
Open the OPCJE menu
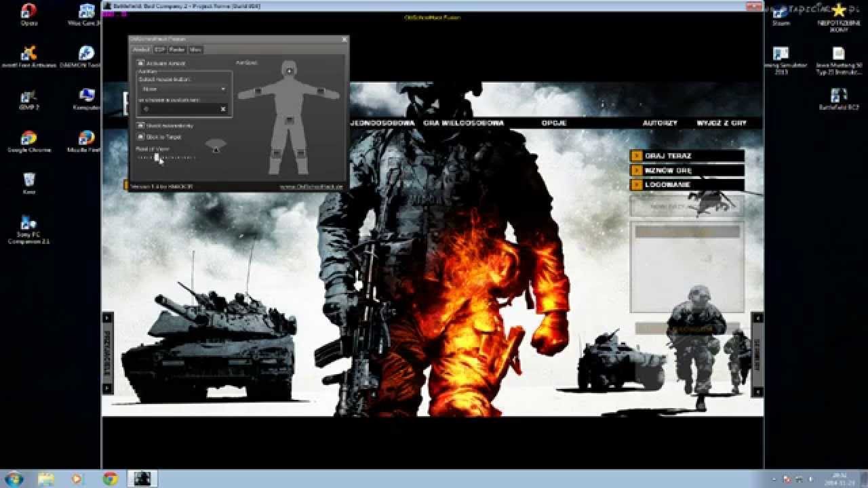[x=554, y=123]
